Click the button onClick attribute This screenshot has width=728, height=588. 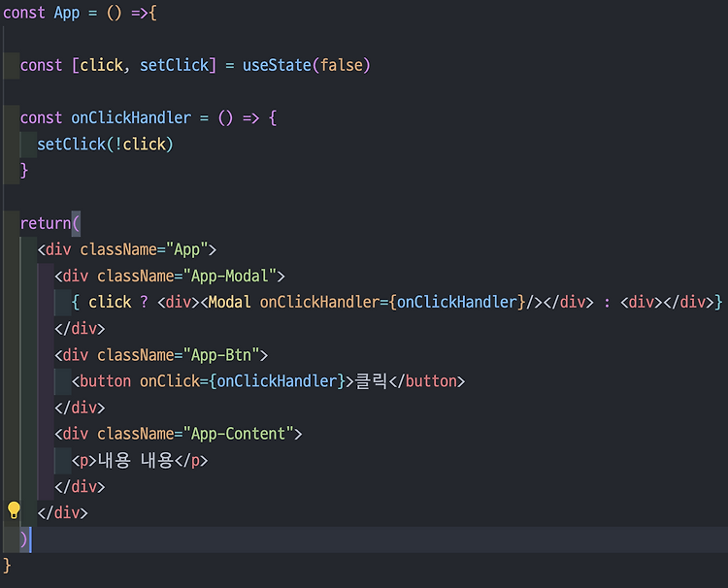click(243, 381)
